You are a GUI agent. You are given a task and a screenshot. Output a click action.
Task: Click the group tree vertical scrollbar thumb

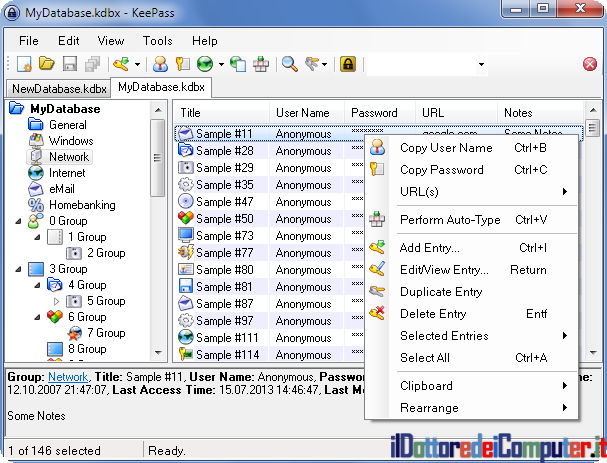[157, 158]
